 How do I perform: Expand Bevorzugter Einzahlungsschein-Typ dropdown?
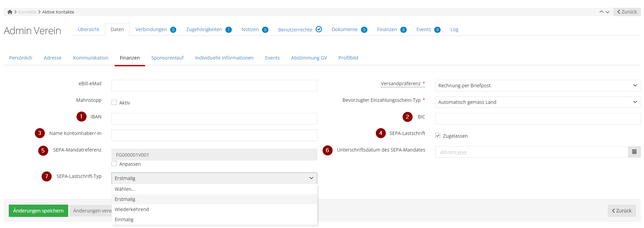[538, 102]
